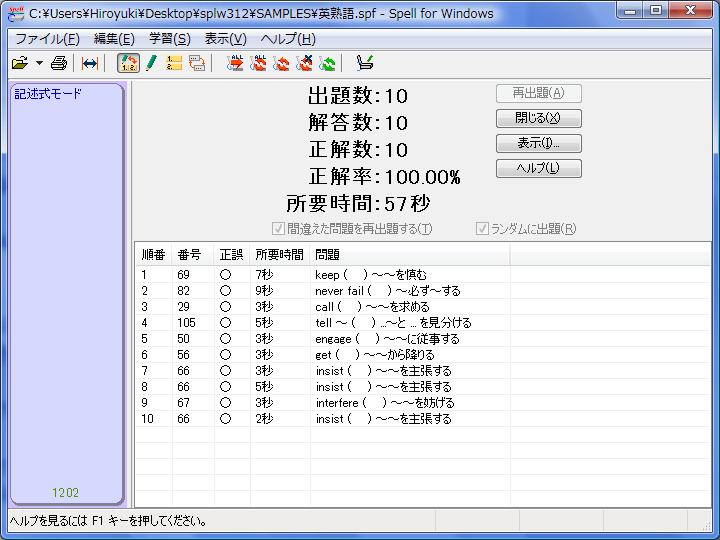
Task: Select row 'interfere ( ) ～～を妨げる'
Action: coord(422,403)
